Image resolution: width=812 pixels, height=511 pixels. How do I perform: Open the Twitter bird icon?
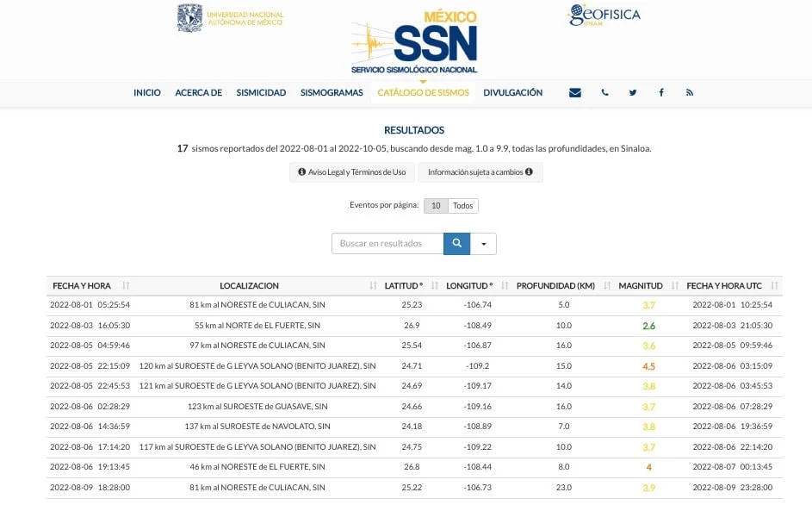[x=633, y=93]
